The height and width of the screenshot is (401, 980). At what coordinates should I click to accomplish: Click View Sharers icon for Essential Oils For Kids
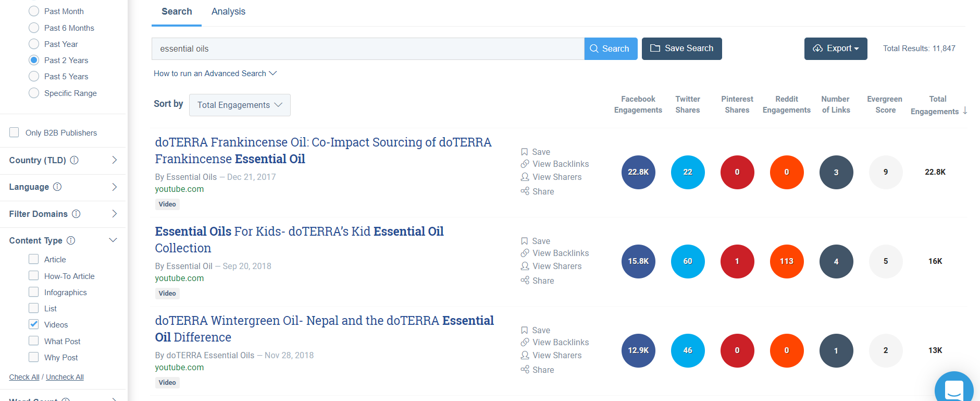coord(525,266)
